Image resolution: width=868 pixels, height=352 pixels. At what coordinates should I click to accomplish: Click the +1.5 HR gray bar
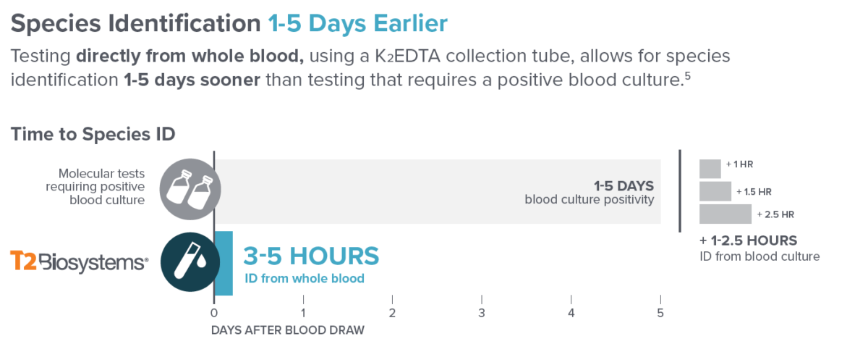tap(715, 191)
